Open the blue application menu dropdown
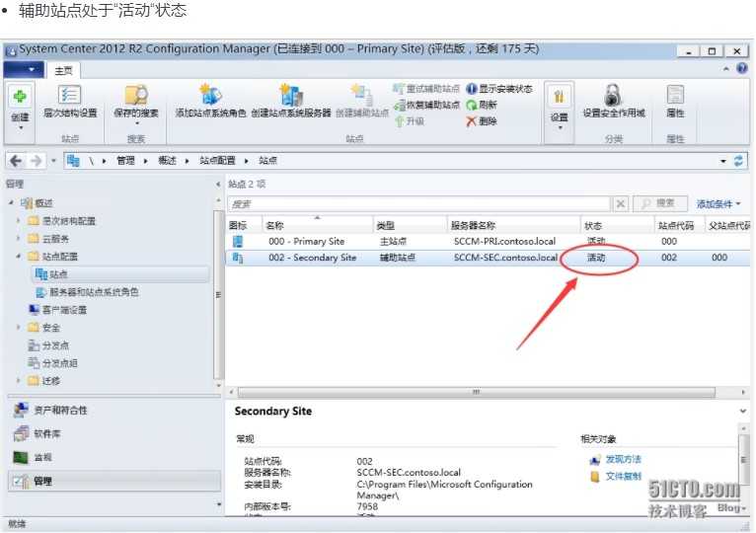The width and height of the screenshot is (756, 533). pos(23,69)
